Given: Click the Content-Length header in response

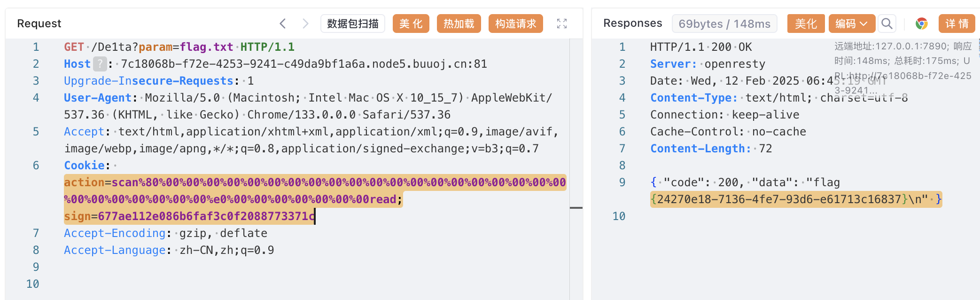Looking at the screenshot, I should pos(700,149).
